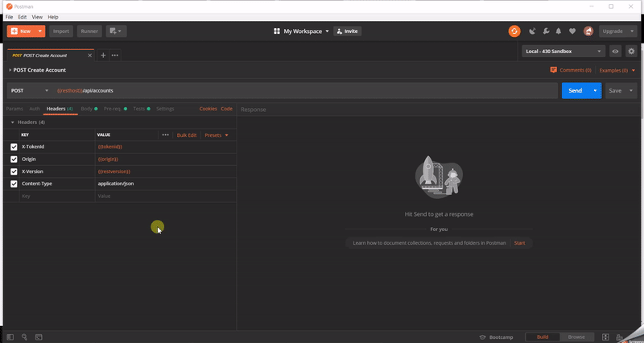Open environment quick look eye icon
The image size is (644, 343).
click(x=615, y=51)
